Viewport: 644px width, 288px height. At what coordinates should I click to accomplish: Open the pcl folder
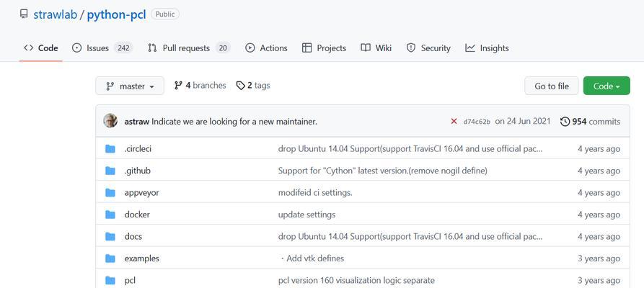[x=130, y=281]
